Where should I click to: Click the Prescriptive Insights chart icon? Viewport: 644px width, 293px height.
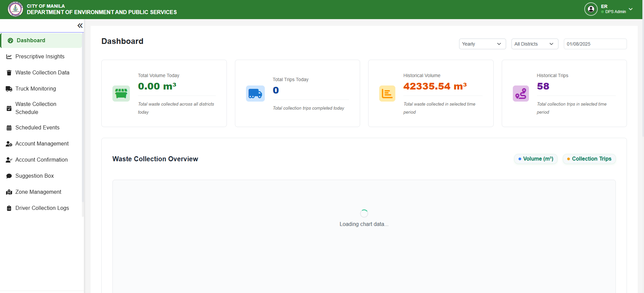[9, 57]
